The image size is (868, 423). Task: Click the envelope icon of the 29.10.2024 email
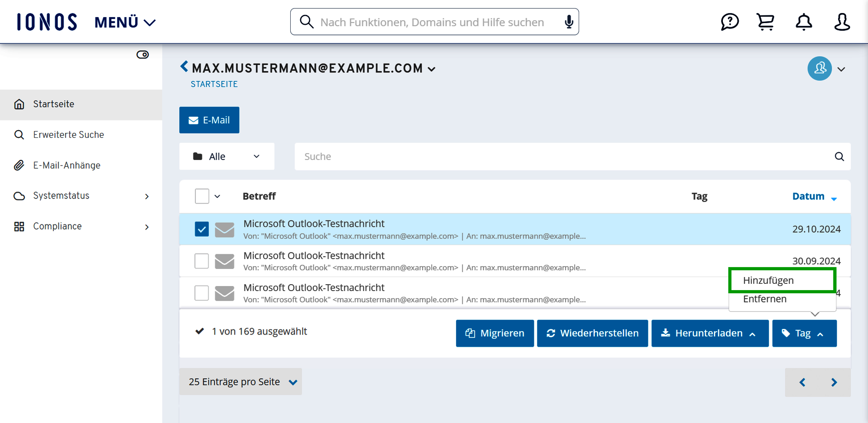pyautogui.click(x=225, y=230)
